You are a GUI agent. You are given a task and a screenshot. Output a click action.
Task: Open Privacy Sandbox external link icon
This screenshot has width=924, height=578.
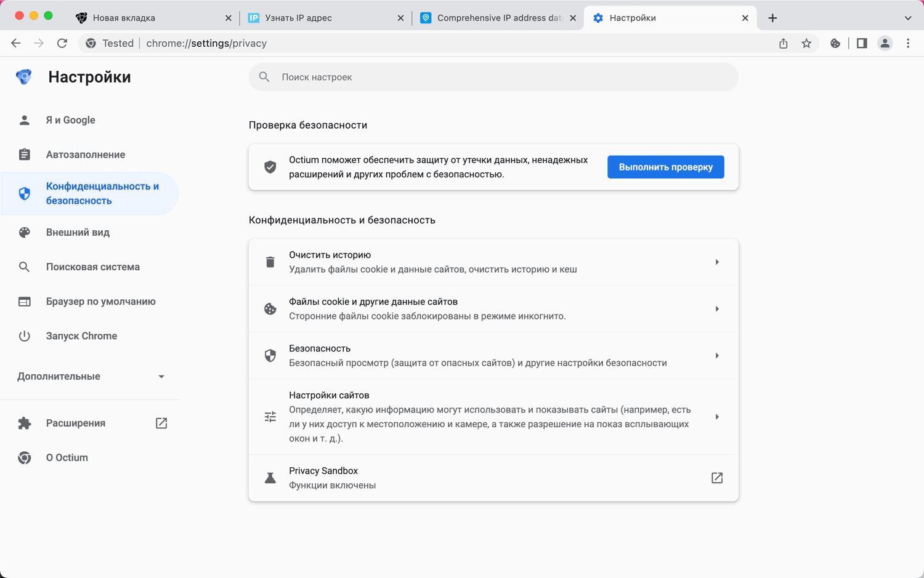[x=717, y=478]
